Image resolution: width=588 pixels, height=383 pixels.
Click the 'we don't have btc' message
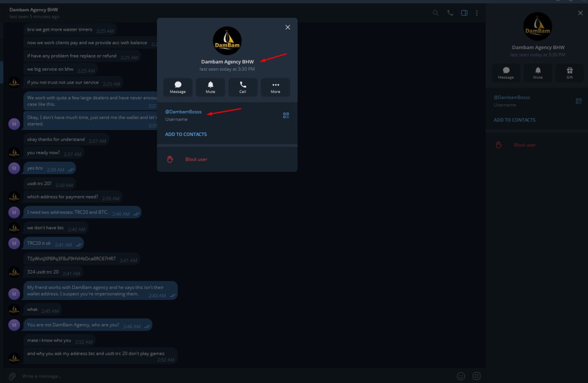point(56,228)
